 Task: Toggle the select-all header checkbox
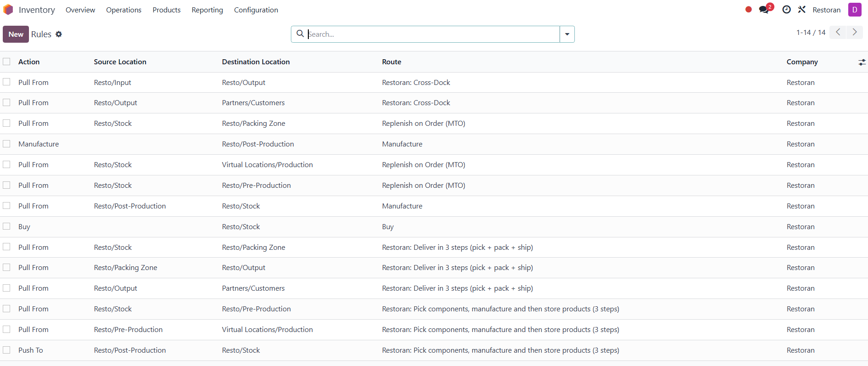(6, 62)
